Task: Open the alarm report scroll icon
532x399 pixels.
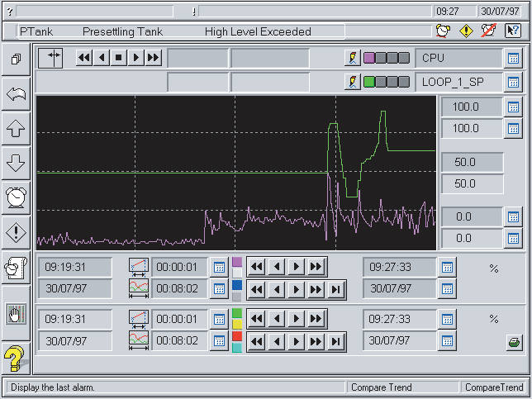Action: [16, 268]
